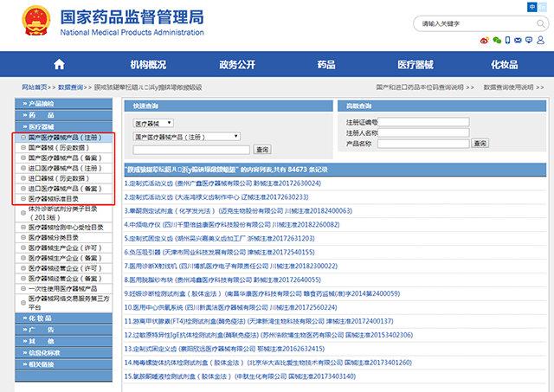This screenshot has height=392, width=554.
Task: Expand the 化妆品 sidebar section
Action: [x=63, y=318]
